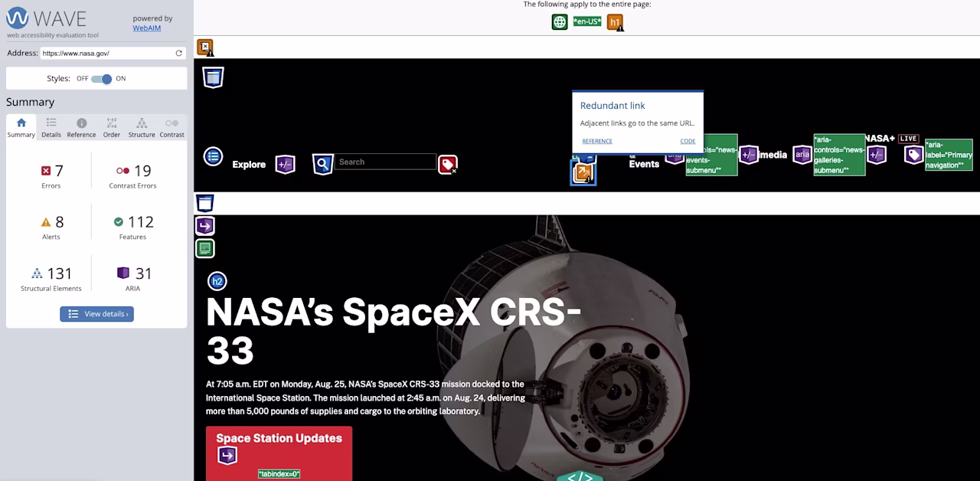Viewport: 980px width, 481px height.
Task: Toggle the Styles ON/OFF switch
Action: 102,79
